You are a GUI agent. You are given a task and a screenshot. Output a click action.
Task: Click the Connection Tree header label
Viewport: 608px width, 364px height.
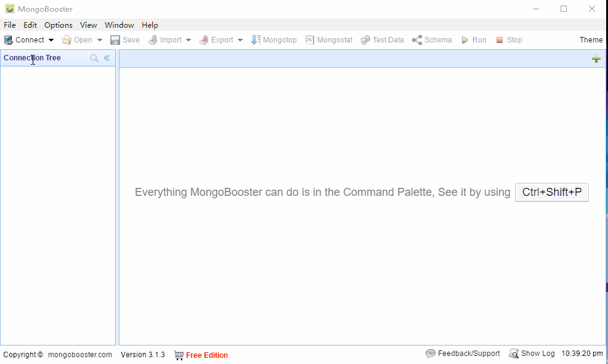tap(32, 58)
